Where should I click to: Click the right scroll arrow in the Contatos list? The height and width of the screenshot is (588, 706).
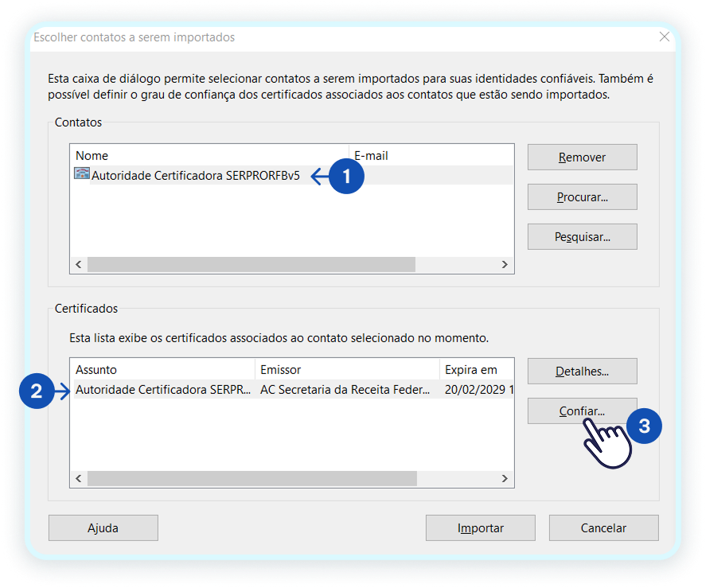coord(505,264)
